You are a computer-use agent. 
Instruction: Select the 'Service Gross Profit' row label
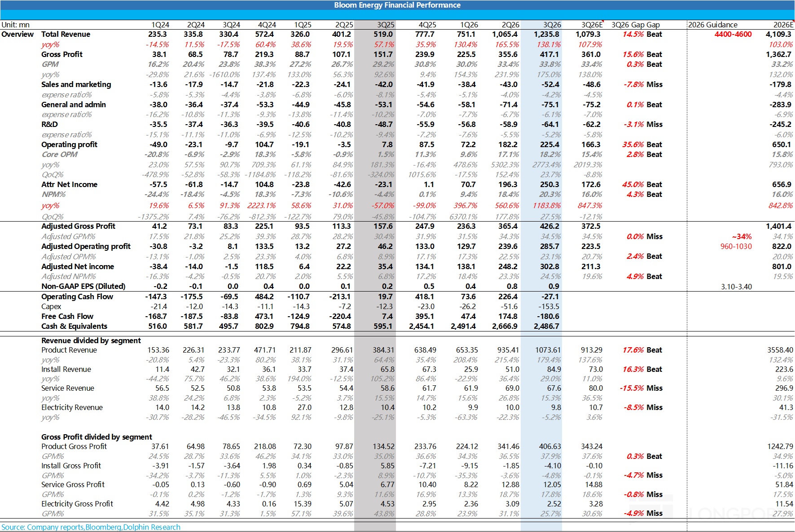click(x=73, y=484)
